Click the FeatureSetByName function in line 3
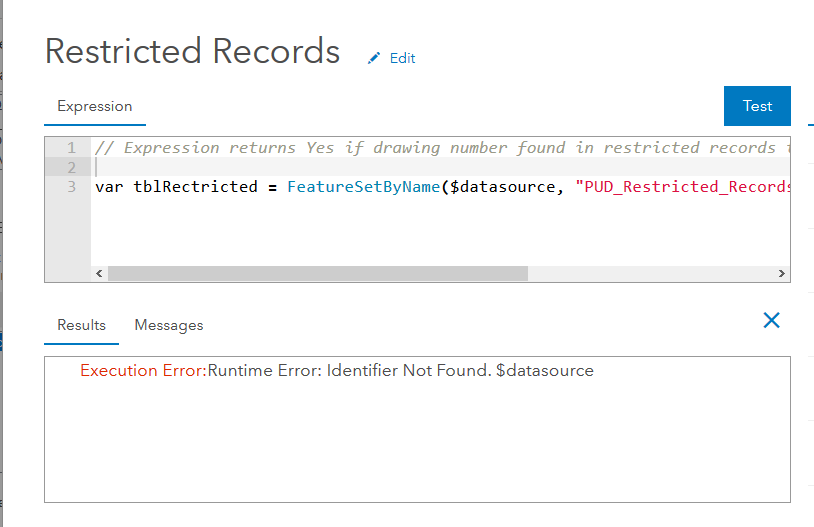The height and width of the screenshot is (527, 814). 364,187
